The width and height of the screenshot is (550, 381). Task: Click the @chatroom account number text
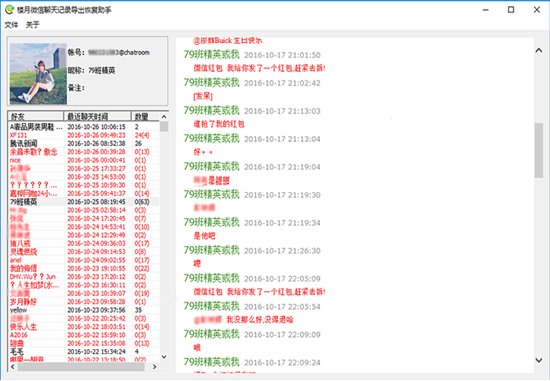click(119, 53)
